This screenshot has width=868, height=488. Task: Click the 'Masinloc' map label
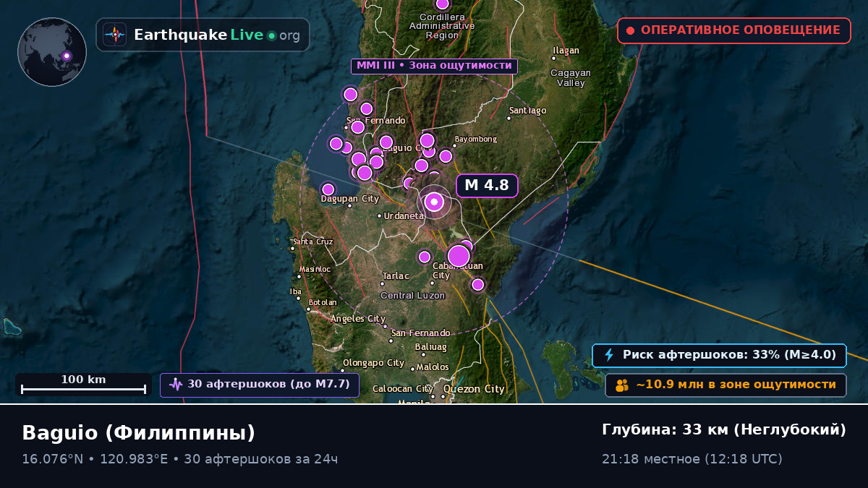[x=315, y=269]
